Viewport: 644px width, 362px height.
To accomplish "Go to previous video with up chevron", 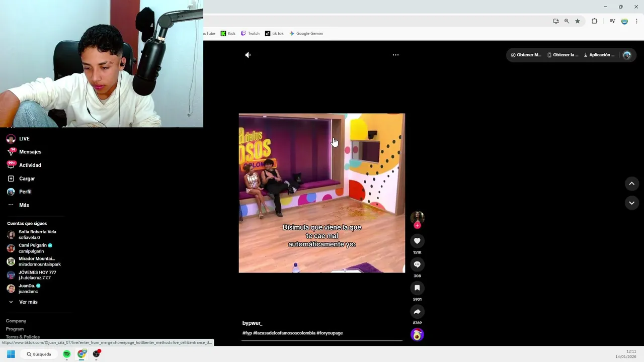I will (x=632, y=184).
